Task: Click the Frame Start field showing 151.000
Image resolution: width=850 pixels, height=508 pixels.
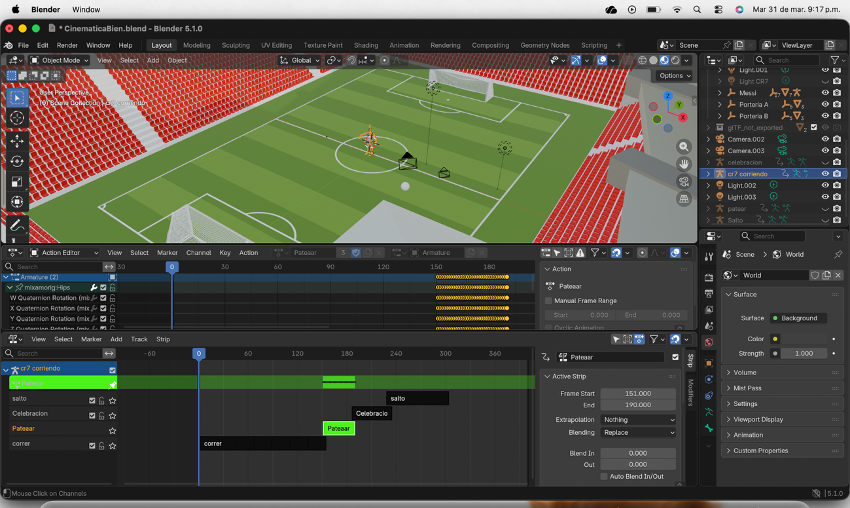Action: point(638,393)
